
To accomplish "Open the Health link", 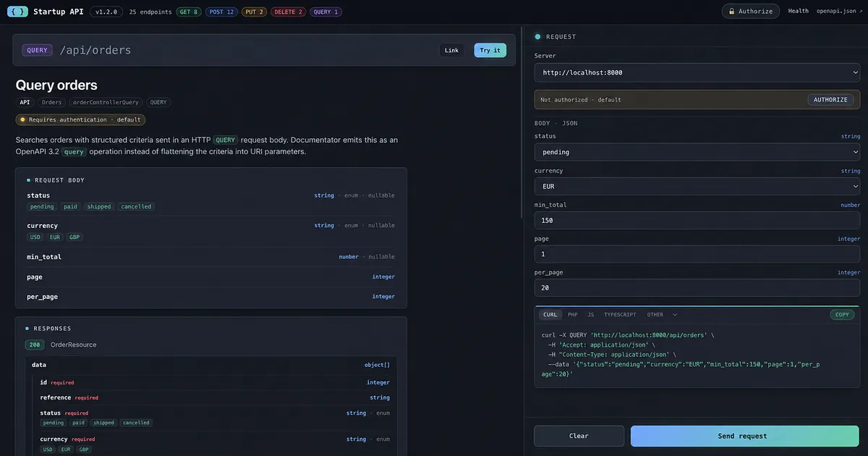I will [x=799, y=12].
